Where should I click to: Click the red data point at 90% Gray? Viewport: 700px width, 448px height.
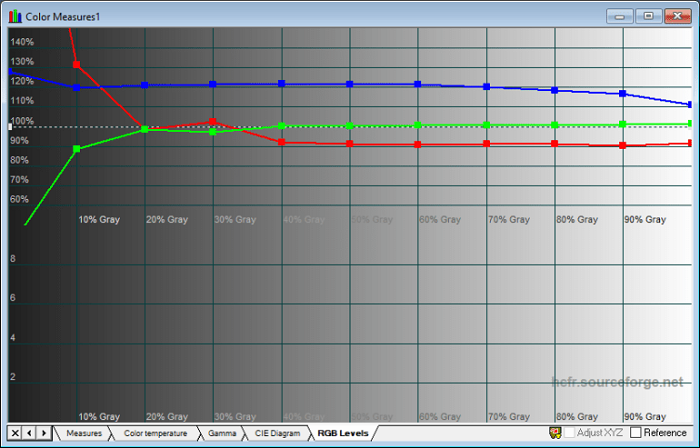pyautogui.click(x=623, y=146)
